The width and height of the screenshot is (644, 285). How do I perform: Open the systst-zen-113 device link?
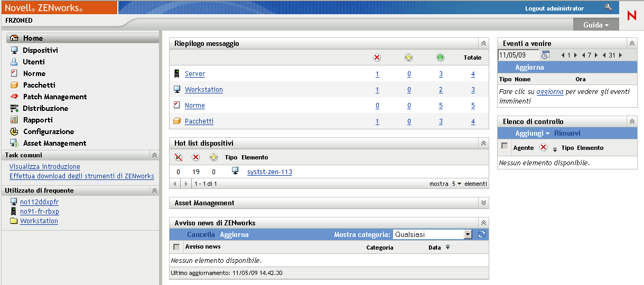coord(269,172)
